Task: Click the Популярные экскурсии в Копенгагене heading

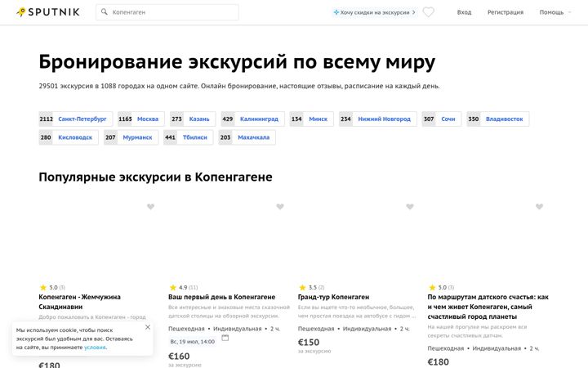Action: click(156, 177)
